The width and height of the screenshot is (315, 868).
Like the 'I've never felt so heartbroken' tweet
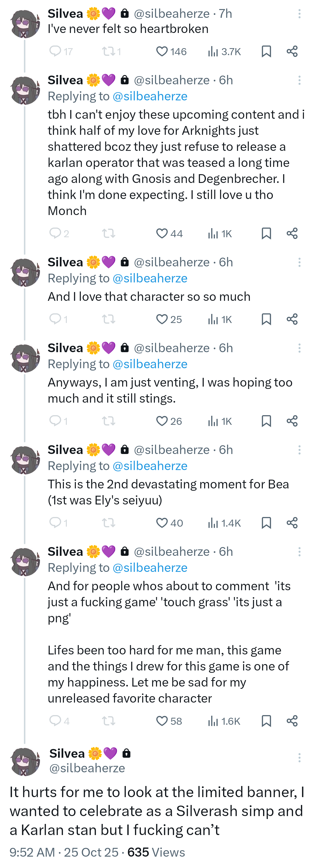click(162, 52)
